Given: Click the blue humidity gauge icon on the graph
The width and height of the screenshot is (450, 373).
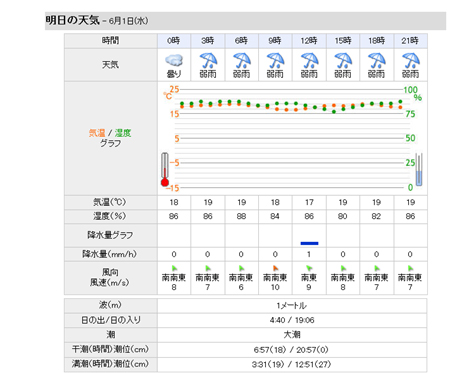Looking at the screenshot, I should point(419,169).
